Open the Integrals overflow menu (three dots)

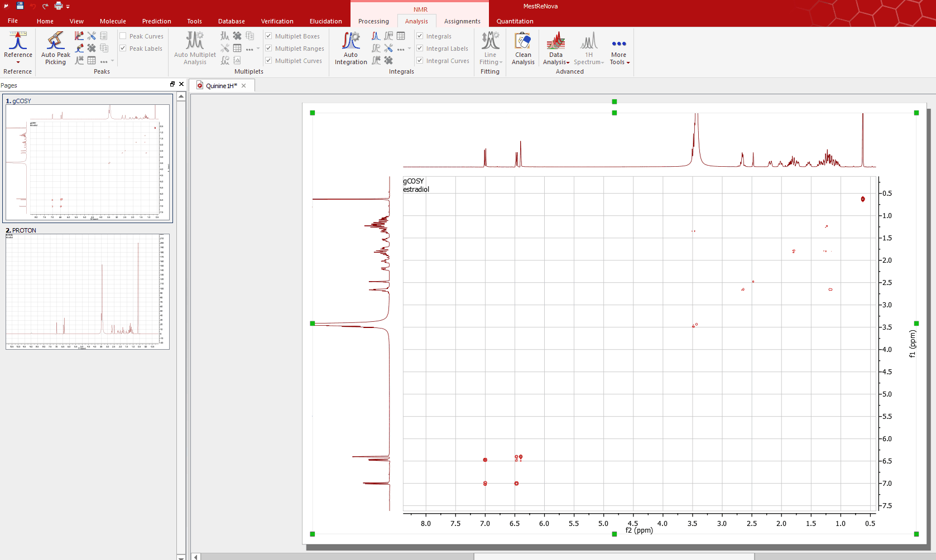click(x=401, y=49)
